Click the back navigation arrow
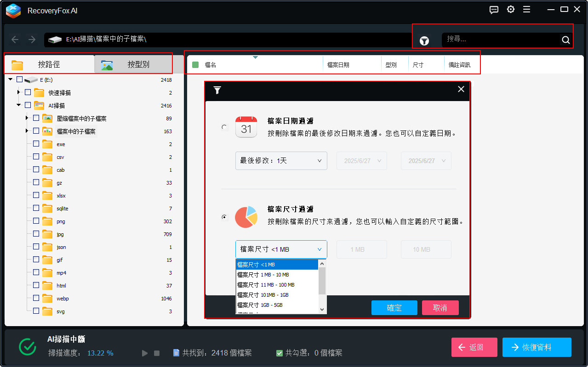Image resolution: width=588 pixels, height=367 pixels. point(15,40)
